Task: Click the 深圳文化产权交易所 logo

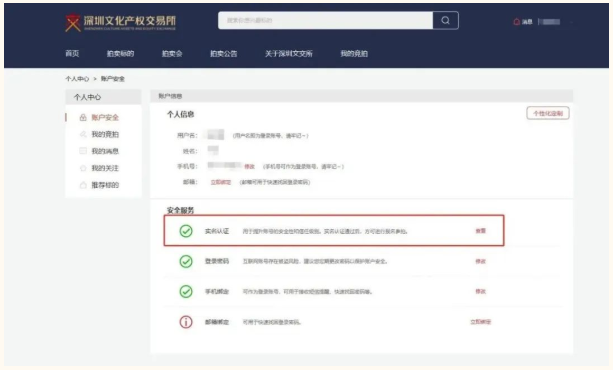Action: click(120, 23)
